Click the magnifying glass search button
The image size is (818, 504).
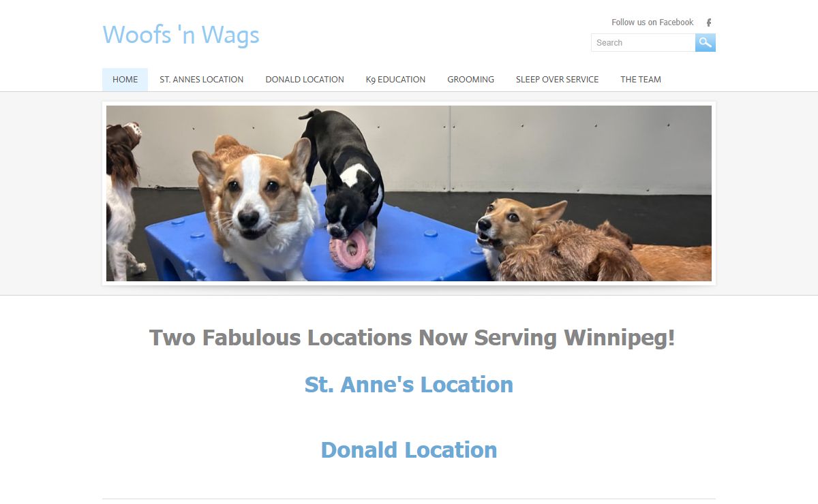(706, 42)
